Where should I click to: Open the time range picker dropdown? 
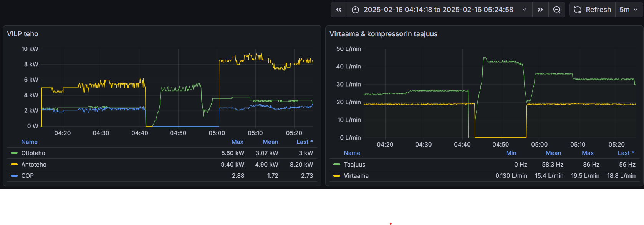tap(438, 10)
